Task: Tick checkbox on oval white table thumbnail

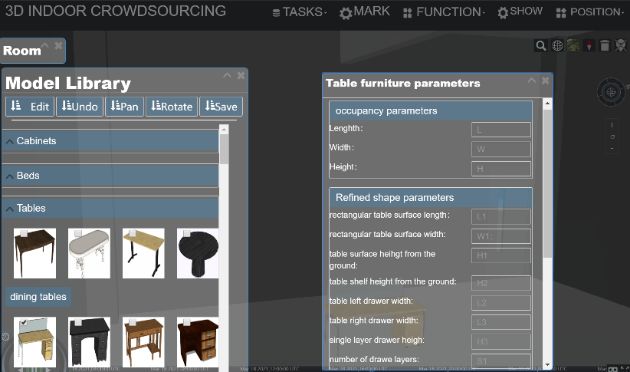Action: (78, 233)
